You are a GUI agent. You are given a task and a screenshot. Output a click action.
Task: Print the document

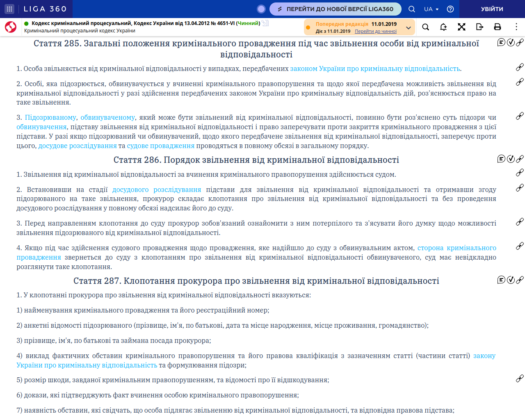(x=498, y=27)
